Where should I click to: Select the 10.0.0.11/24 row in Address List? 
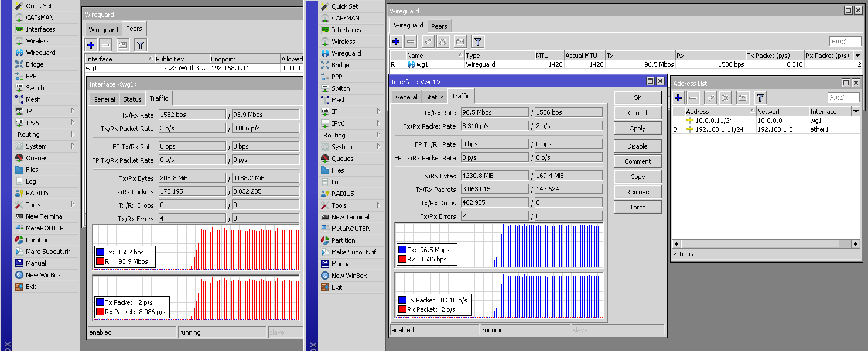point(766,121)
